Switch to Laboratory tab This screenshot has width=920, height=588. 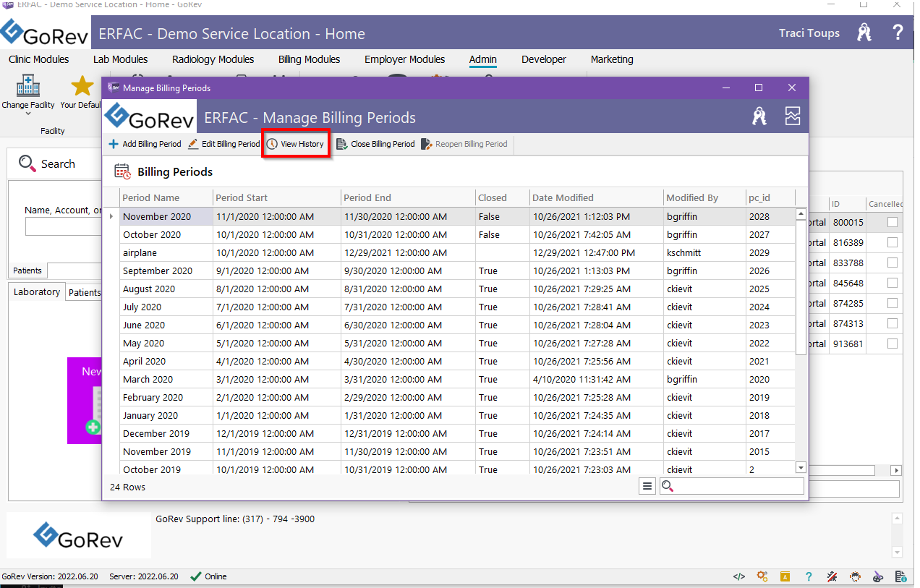(37, 292)
